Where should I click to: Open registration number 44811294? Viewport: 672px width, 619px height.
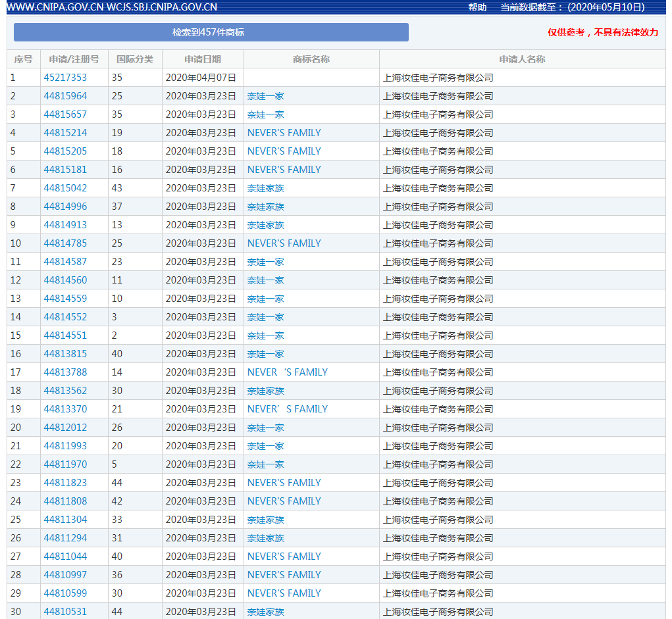click(x=65, y=538)
